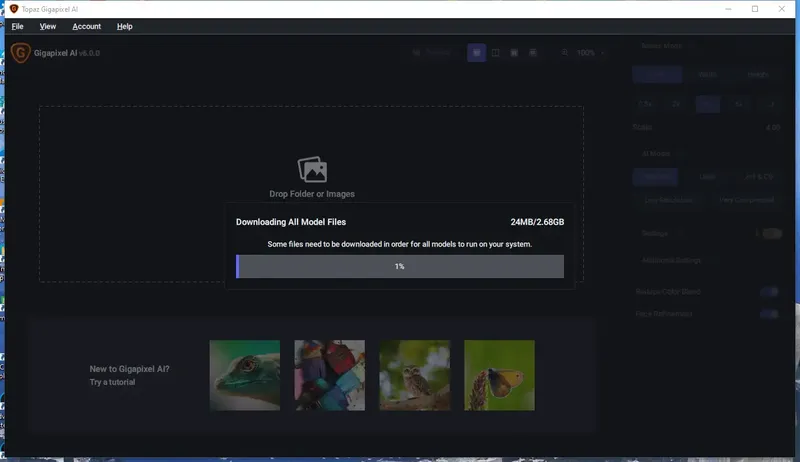
Task: Open the colorful fabric tutorial thumbnail
Action: 330,375
